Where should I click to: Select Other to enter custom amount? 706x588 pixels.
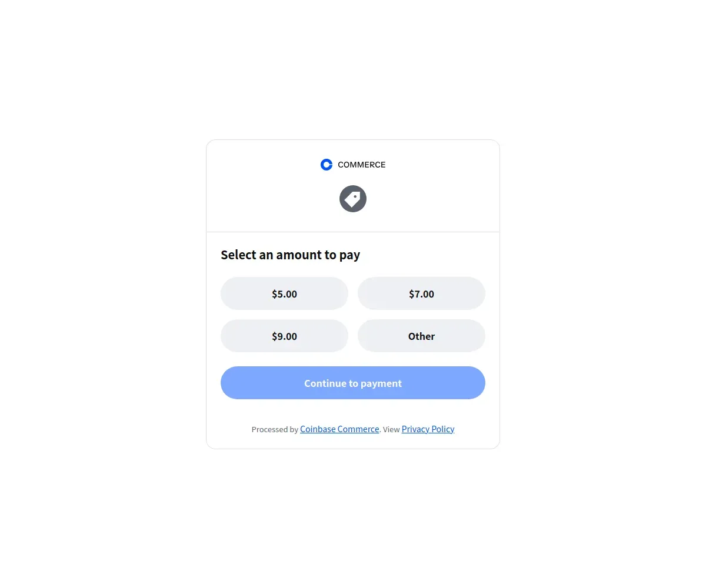pyautogui.click(x=421, y=336)
